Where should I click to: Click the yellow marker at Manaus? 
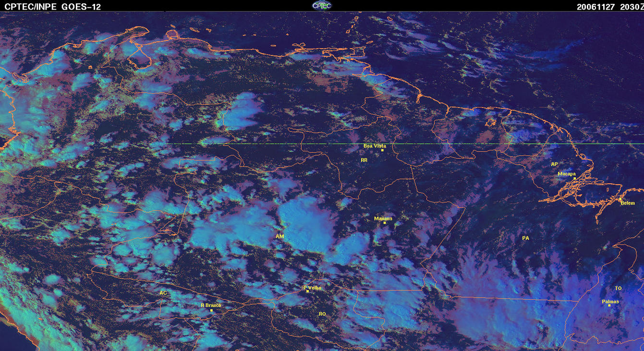(384, 223)
